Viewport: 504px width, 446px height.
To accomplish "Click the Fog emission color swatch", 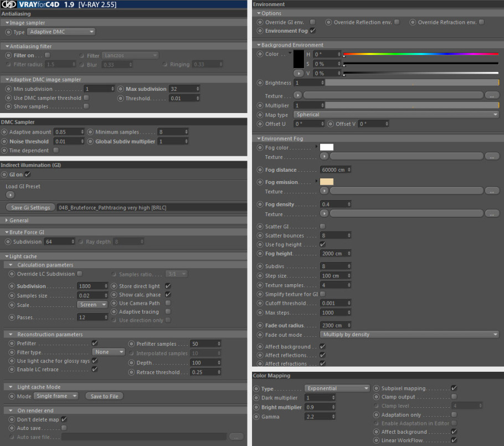I will (327, 182).
